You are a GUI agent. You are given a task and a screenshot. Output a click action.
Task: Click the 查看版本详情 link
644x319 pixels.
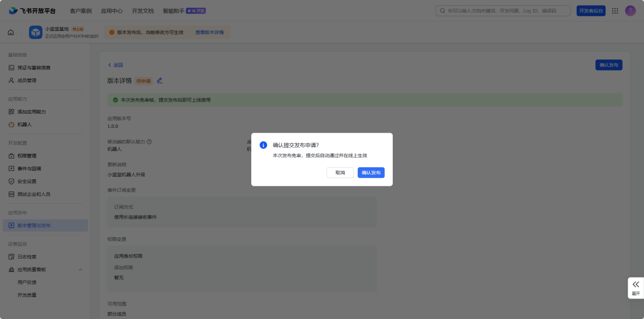point(210,33)
